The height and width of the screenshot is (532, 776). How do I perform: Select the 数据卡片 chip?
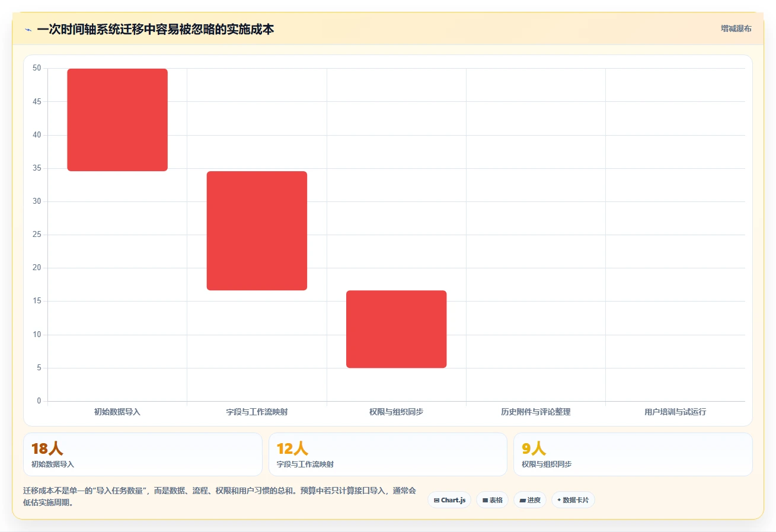573,500
